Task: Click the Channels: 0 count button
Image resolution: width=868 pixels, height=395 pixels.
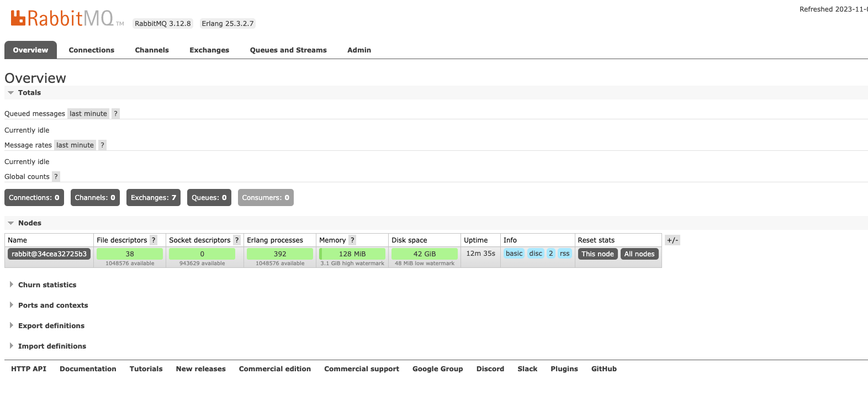Action: tap(95, 198)
